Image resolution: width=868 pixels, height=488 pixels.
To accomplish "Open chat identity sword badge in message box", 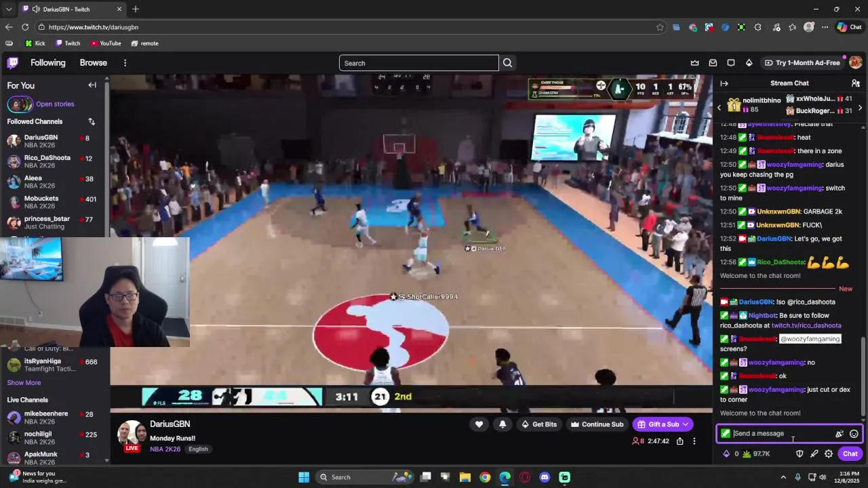I will (726, 434).
